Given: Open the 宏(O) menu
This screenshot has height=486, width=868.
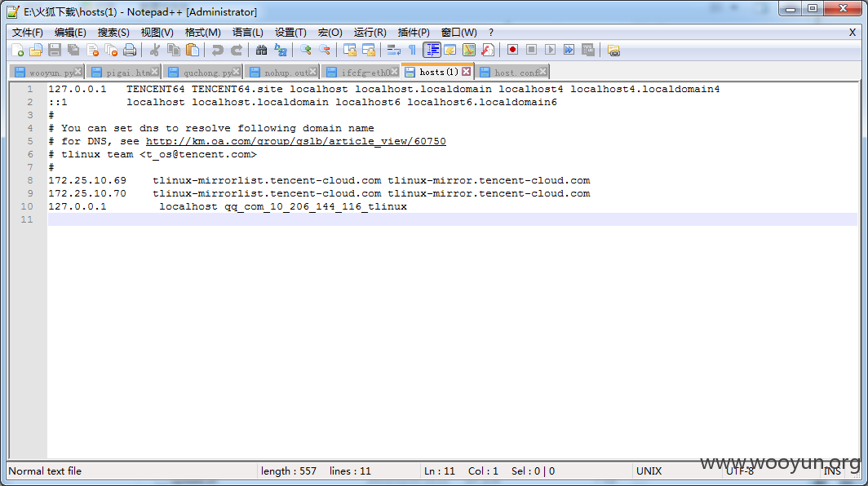Looking at the screenshot, I should tap(330, 33).
